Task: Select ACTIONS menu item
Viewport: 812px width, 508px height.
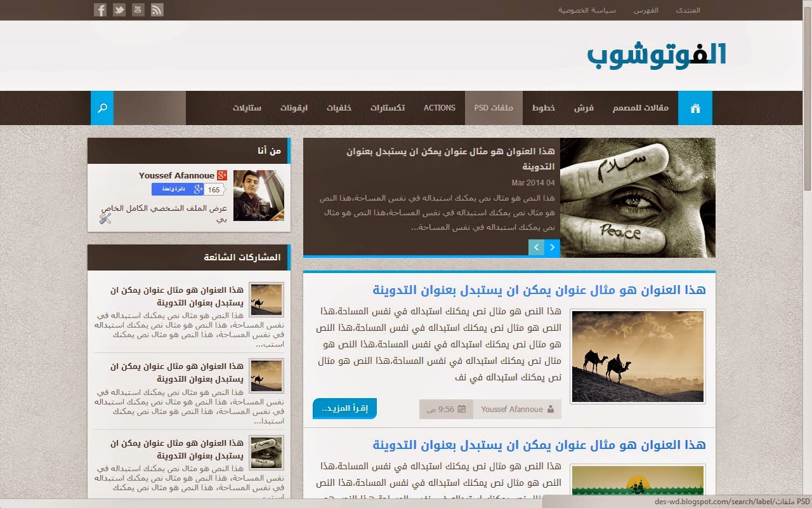Action: [x=440, y=108]
